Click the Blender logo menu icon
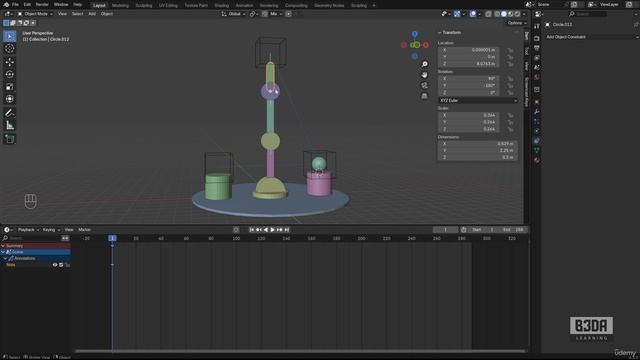Viewport: 640px width, 360px height. 6,4
